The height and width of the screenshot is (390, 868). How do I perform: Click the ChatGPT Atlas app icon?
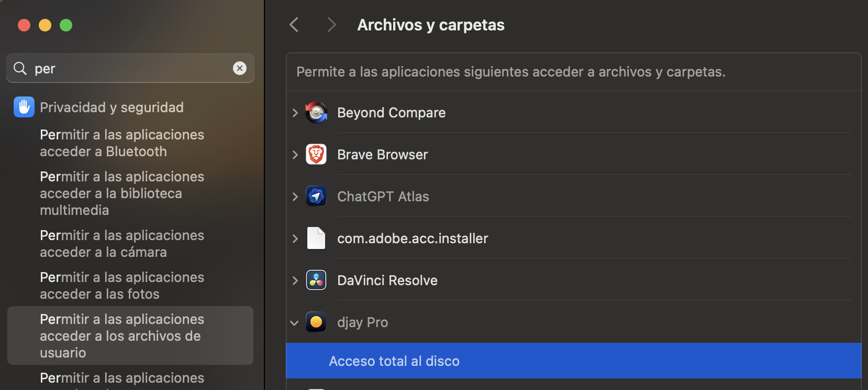pyautogui.click(x=316, y=197)
